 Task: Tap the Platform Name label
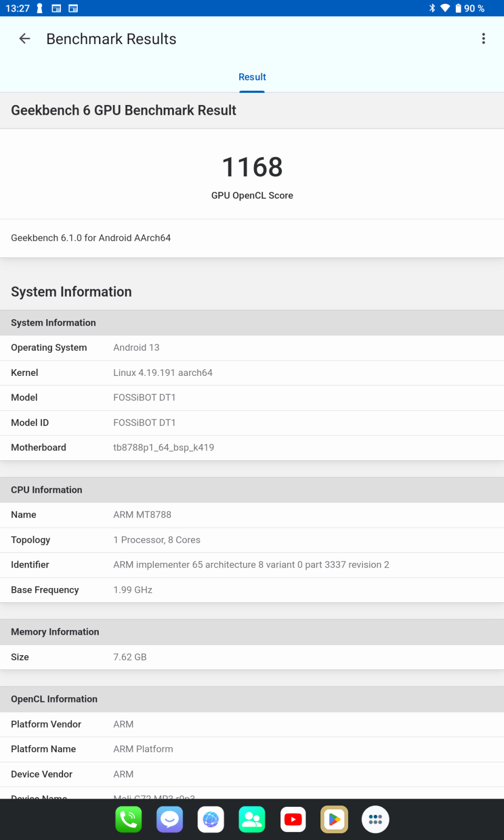(44, 749)
